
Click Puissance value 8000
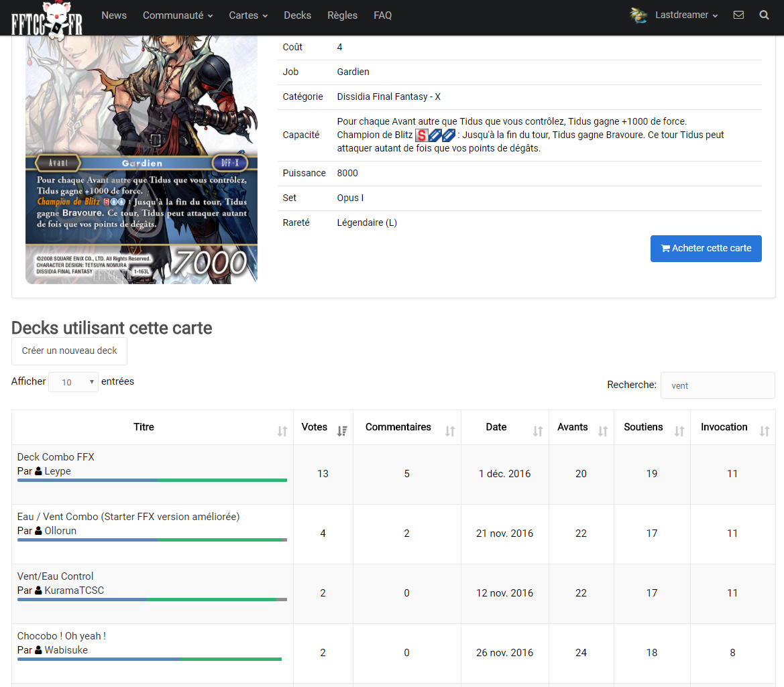pyautogui.click(x=347, y=173)
